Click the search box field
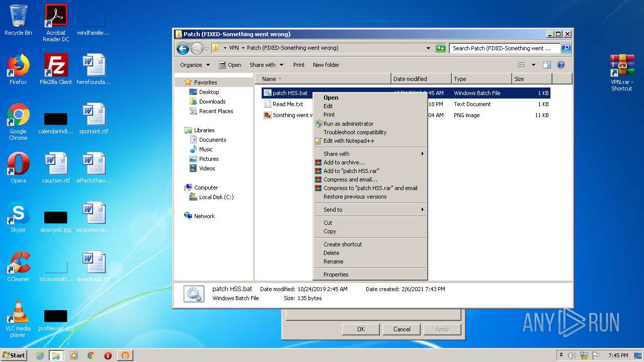This screenshot has width=644, height=362. tap(505, 48)
